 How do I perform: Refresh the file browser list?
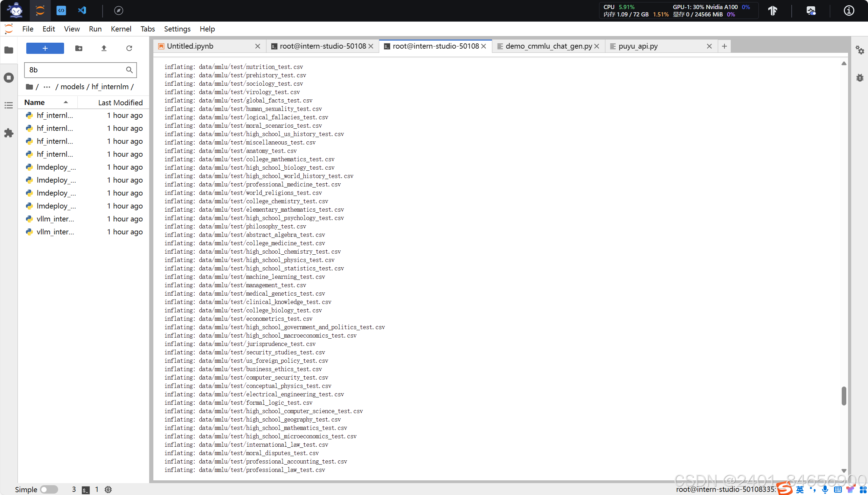[129, 48]
